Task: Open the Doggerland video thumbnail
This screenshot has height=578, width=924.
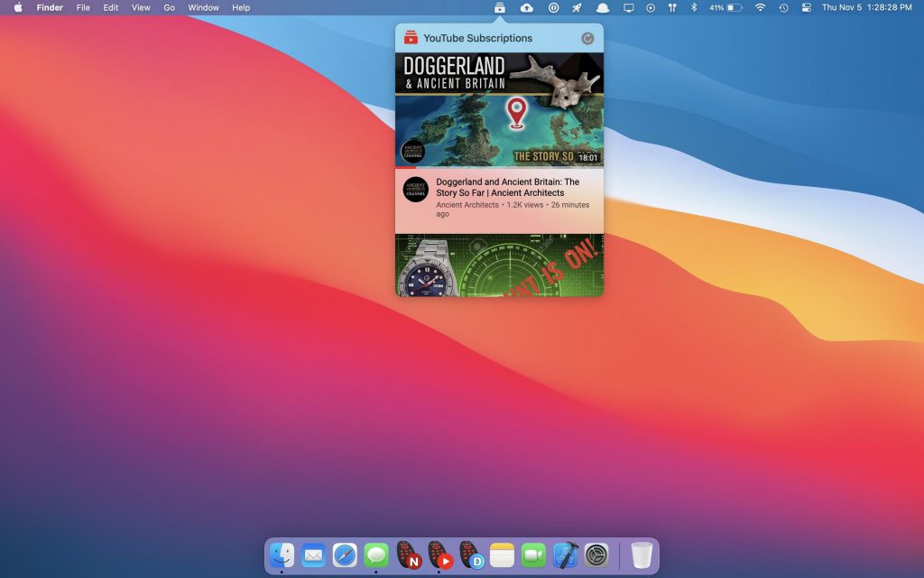Action: tap(499, 108)
